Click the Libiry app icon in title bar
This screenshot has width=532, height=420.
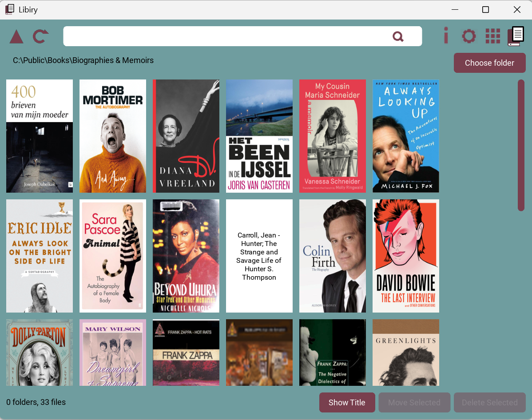[10, 9]
